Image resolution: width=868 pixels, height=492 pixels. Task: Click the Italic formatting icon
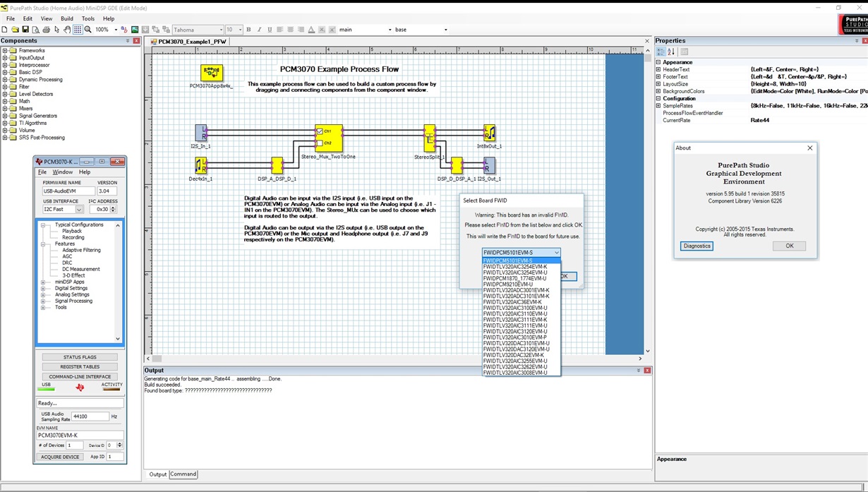(x=259, y=30)
